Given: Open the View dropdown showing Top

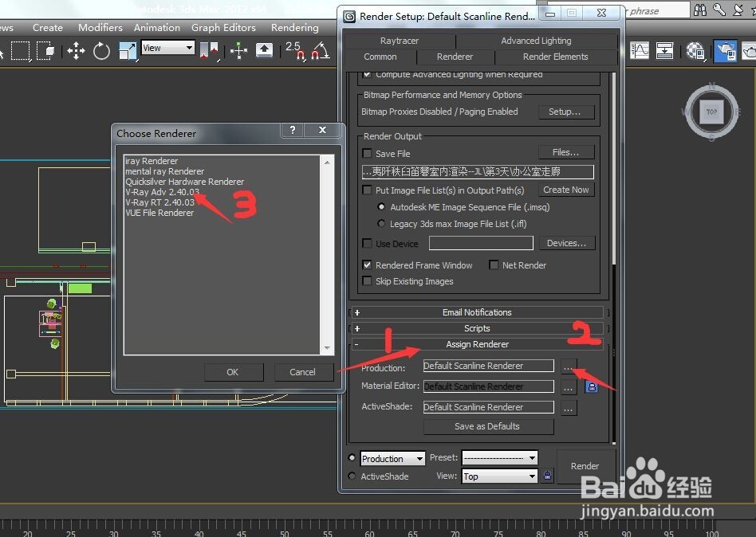Looking at the screenshot, I should tap(499, 476).
